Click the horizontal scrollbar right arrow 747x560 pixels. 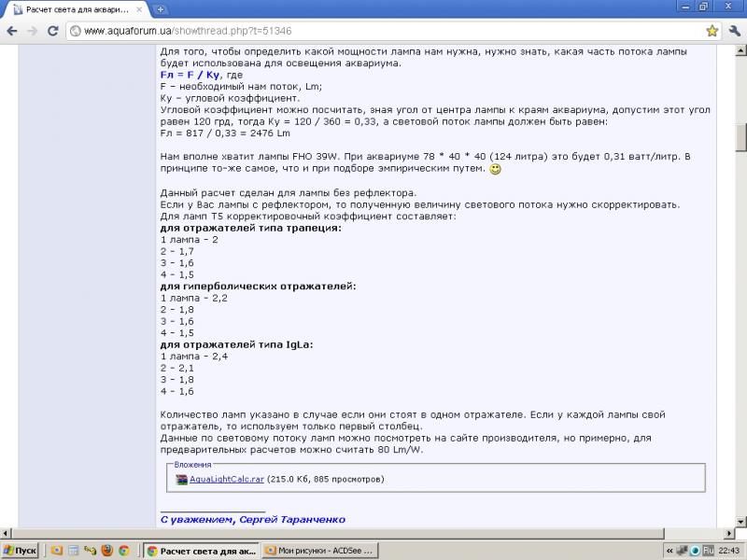pyautogui.click(x=729, y=533)
